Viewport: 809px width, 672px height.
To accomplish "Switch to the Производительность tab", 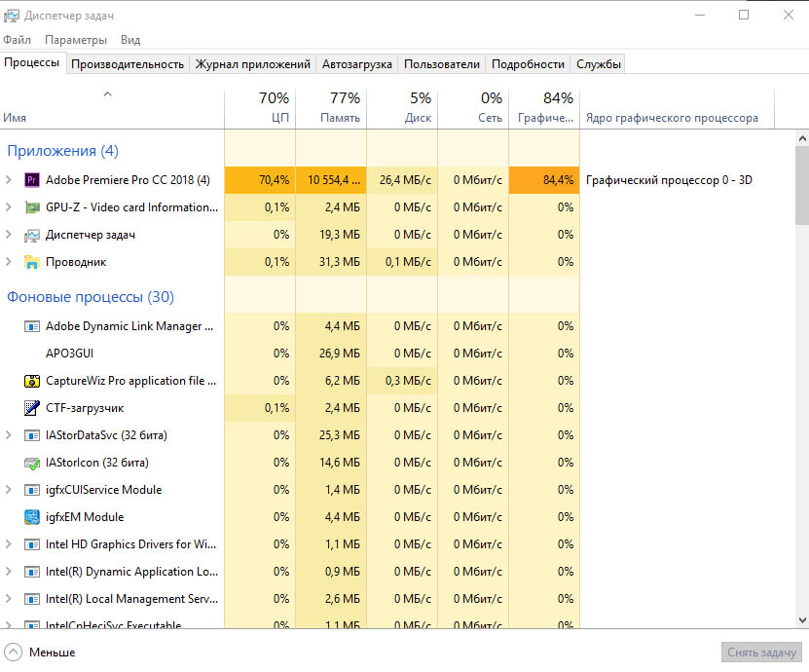I will [x=128, y=64].
